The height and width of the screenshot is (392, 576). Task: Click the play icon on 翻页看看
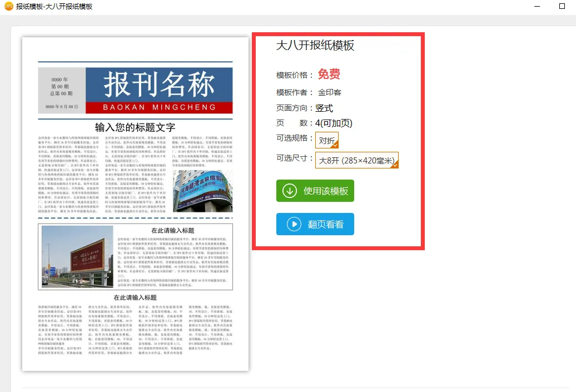tap(294, 224)
